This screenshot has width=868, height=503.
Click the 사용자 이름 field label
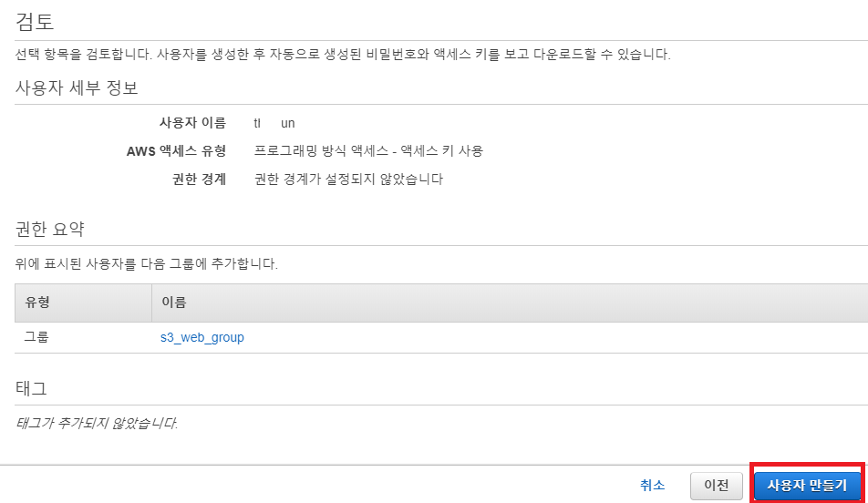(191, 123)
